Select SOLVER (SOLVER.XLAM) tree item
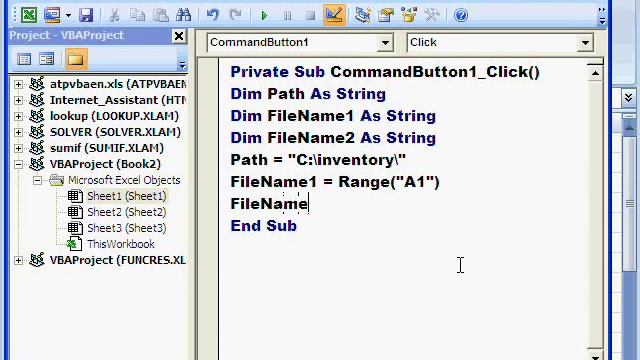The height and width of the screenshot is (360, 640). (115, 132)
